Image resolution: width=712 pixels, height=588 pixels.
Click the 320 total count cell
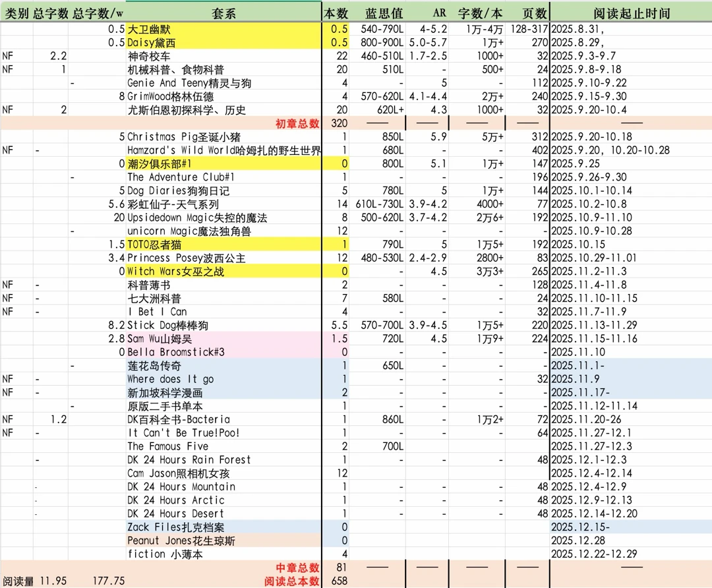point(339,123)
